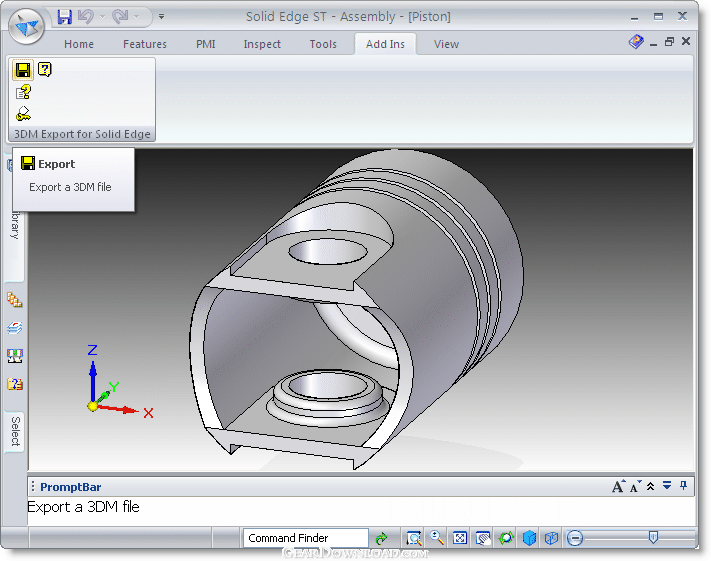The image size is (711, 561).
Task: Fit the model to the window
Action: coord(460,538)
